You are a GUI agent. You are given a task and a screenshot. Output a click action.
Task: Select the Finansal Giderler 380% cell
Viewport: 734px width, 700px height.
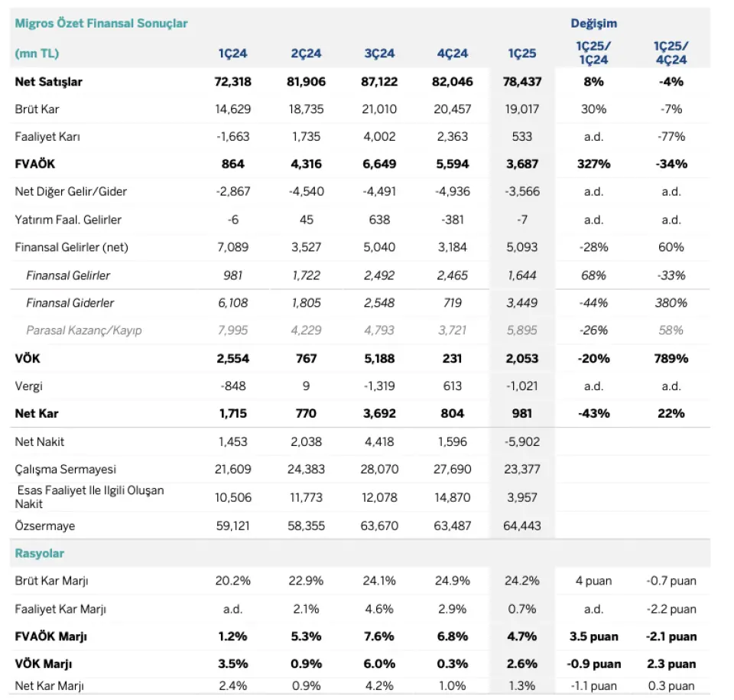671,303
